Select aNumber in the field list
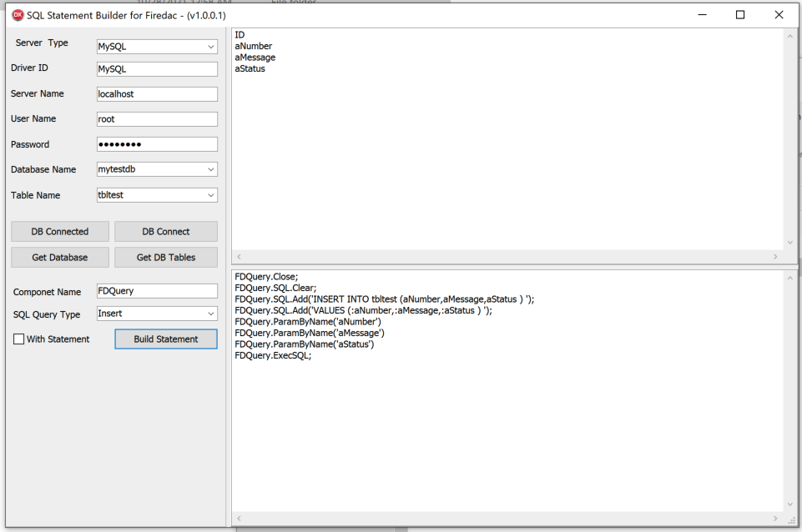Image resolution: width=802 pixels, height=532 pixels. point(253,46)
